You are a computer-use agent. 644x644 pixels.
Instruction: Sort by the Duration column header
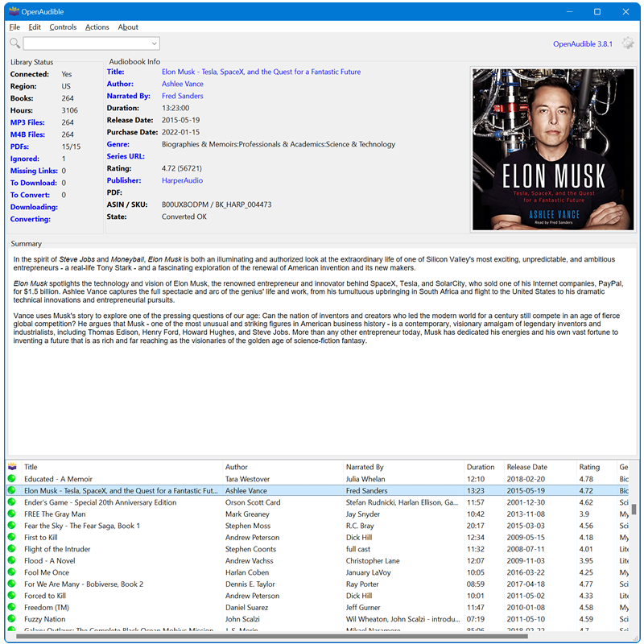pos(484,467)
